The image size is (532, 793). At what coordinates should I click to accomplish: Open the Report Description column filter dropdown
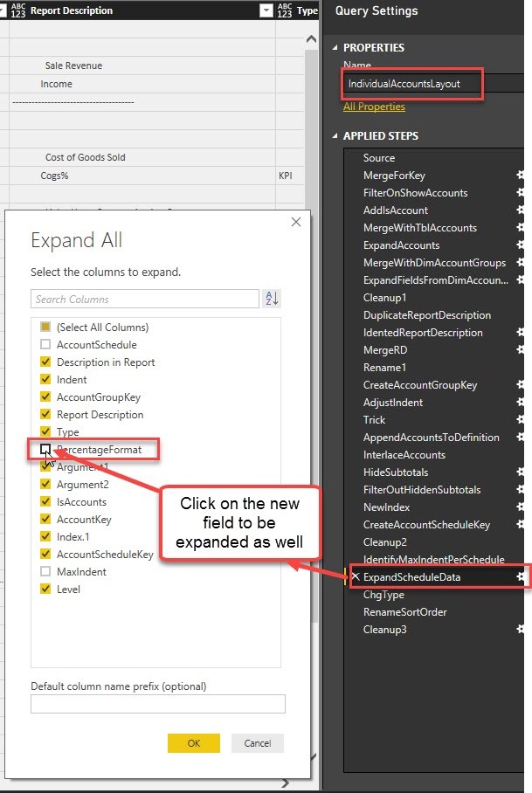tap(266, 10)
